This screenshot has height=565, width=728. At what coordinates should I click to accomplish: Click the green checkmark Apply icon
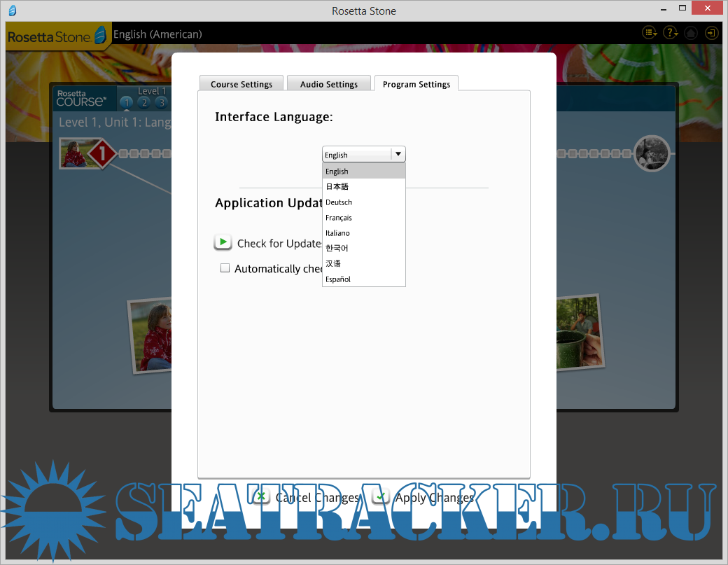tap(381, 497)
